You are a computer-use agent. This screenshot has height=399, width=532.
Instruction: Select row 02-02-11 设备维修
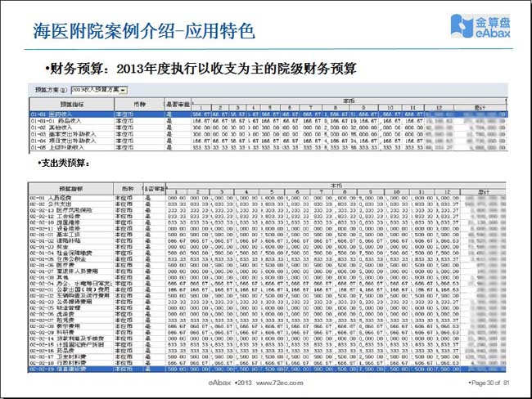pos(267,228)
